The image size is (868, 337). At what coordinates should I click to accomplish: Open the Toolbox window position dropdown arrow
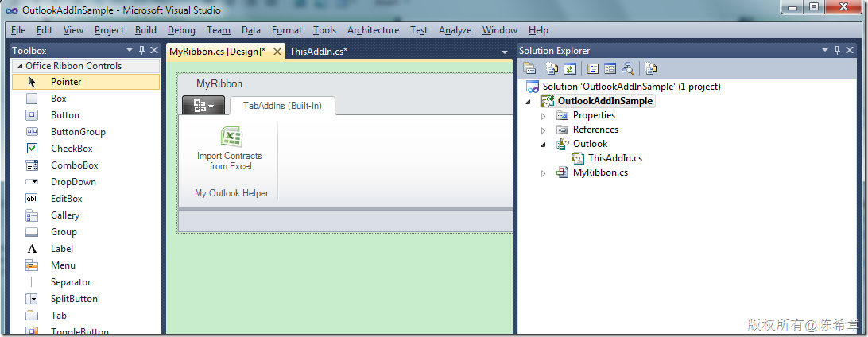[130, 51]
